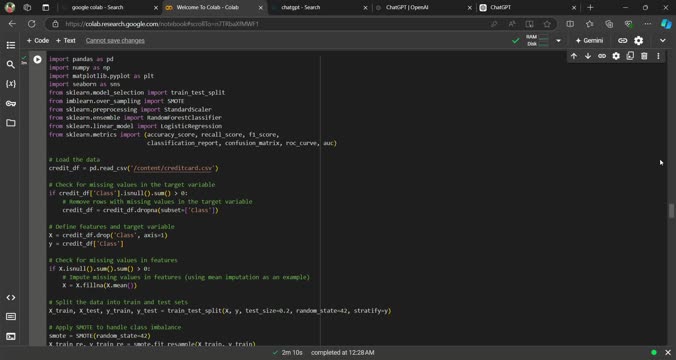Close the chatgpt - Search tab
The width and height of the screenshot is (676, 360).
(x=365, y=8)
